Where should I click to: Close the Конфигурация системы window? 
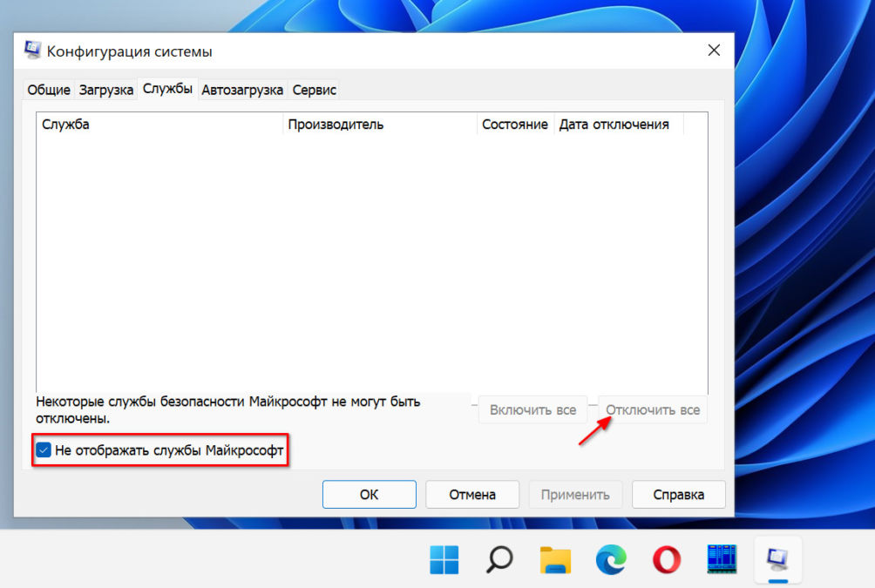click(x=714, y=51)
